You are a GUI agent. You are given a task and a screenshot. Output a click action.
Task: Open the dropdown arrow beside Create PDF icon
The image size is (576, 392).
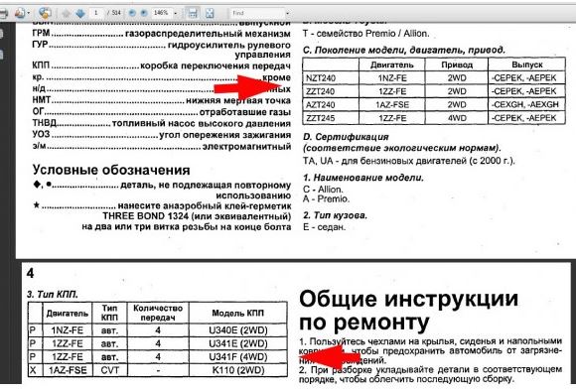(29, 14)
